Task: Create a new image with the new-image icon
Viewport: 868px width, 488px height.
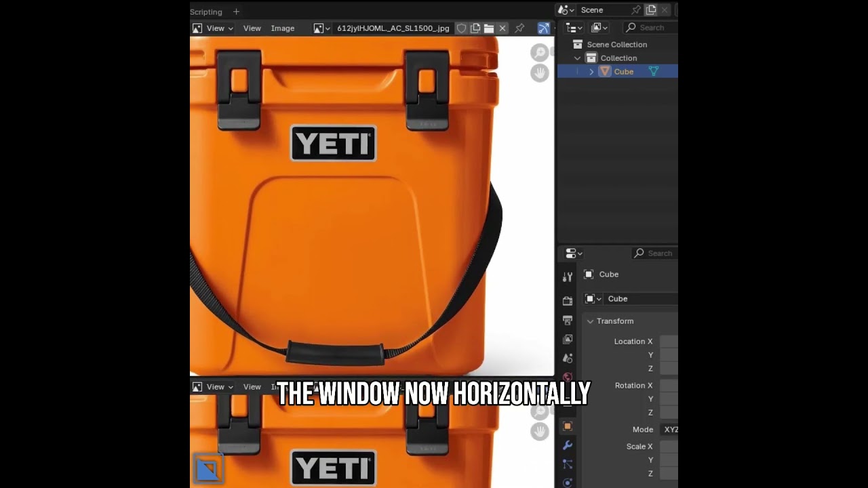Action: [x=475, y=28]
